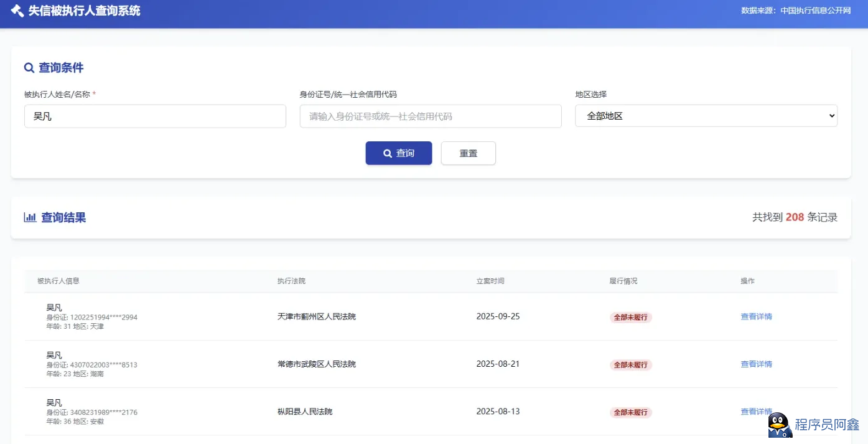Open 查看详情 for the 常德市武陵区人民法院 record
The width and height of the screenshot is (868, 444).
tap(756, 364)
